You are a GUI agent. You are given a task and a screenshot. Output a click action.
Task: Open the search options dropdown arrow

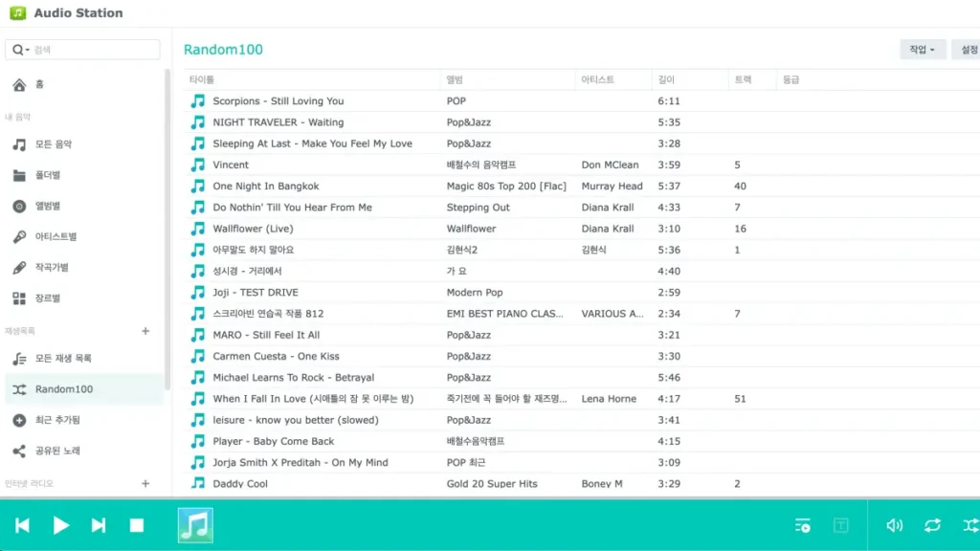coord(27,50)
